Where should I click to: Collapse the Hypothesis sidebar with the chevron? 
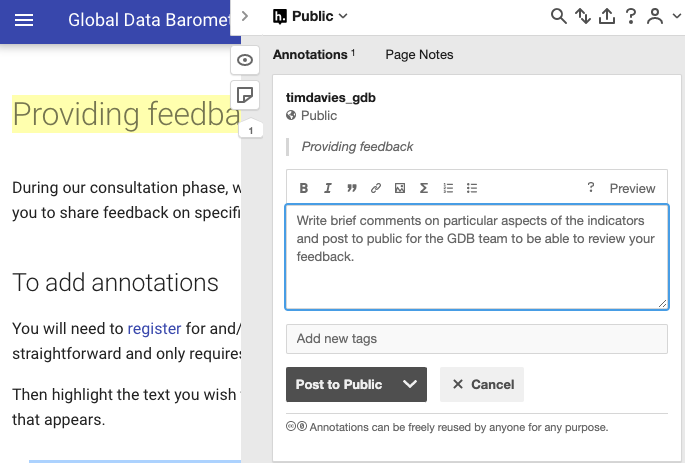coord(245,17)
